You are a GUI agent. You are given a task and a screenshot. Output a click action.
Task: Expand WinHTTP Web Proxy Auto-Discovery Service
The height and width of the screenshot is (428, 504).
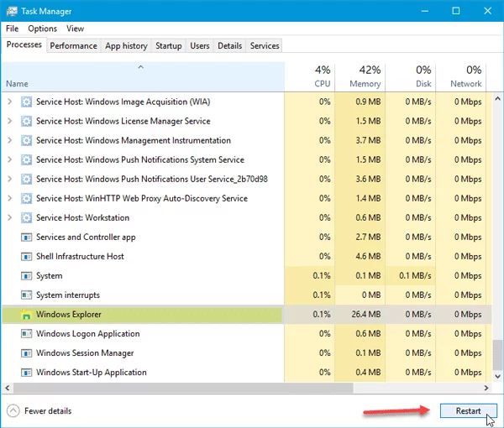(9, 198)
